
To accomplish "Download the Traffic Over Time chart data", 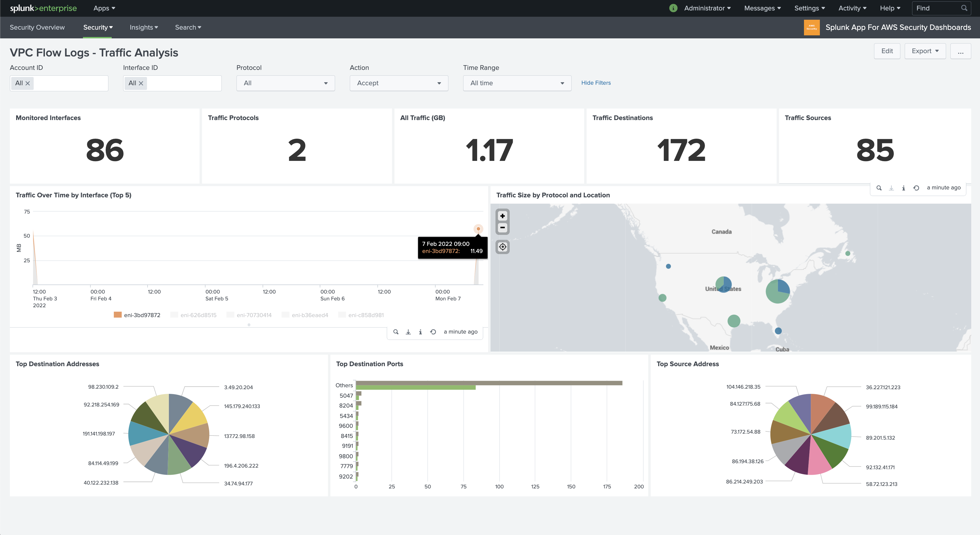I will click(x=408, y=332).
